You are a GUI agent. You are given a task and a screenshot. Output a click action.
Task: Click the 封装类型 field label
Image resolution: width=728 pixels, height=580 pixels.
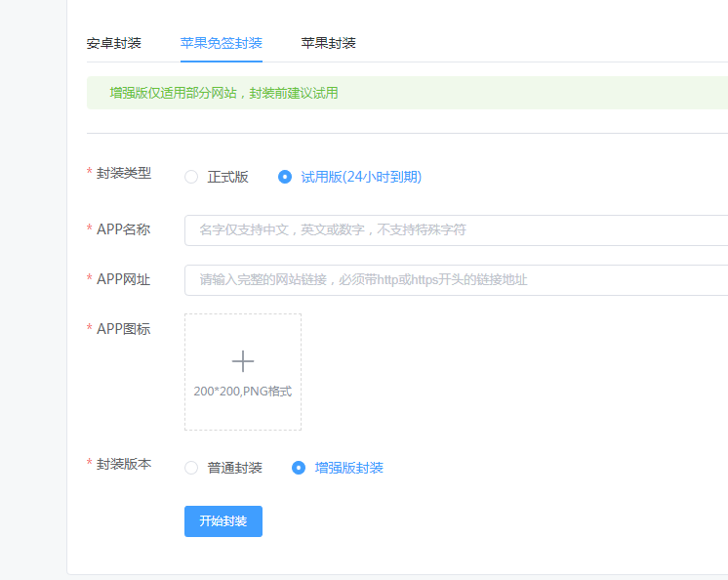click(x=124, y=172)
